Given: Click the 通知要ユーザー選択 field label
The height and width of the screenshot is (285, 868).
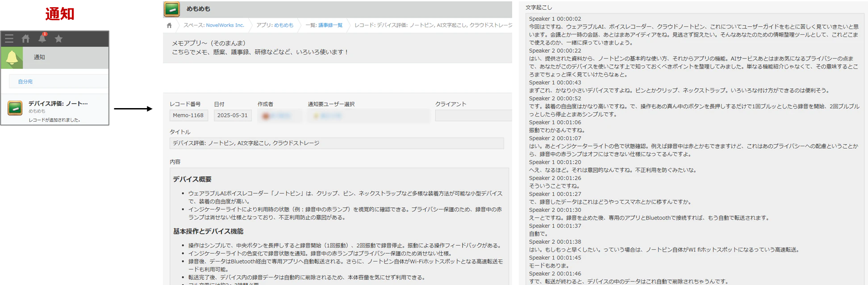Looking at the screenshot, I should 331,104.
